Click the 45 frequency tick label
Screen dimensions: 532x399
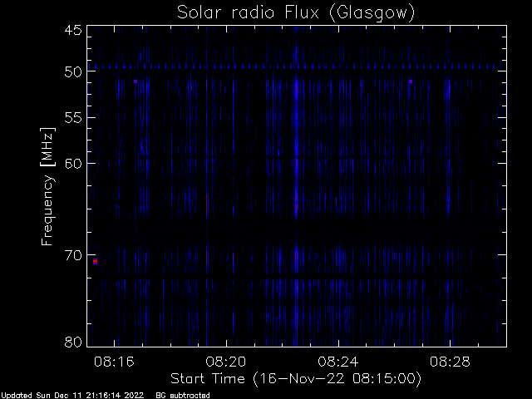(x=73, y=30)
